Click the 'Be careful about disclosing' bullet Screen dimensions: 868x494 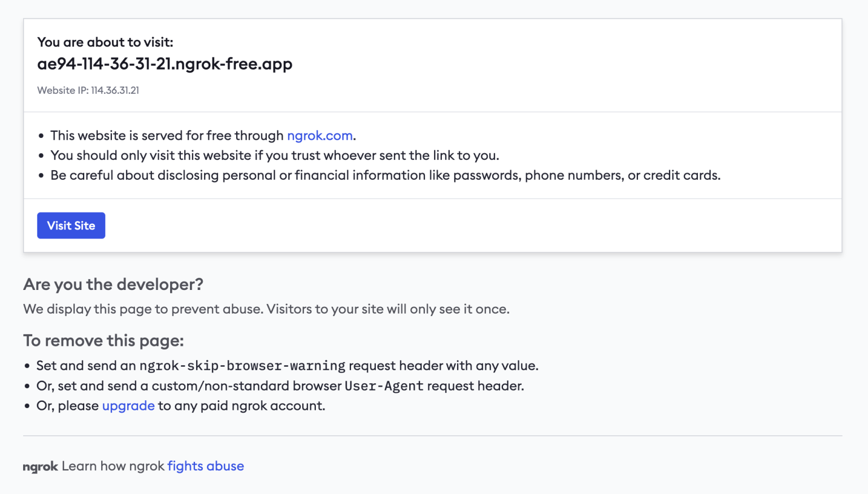385,175
